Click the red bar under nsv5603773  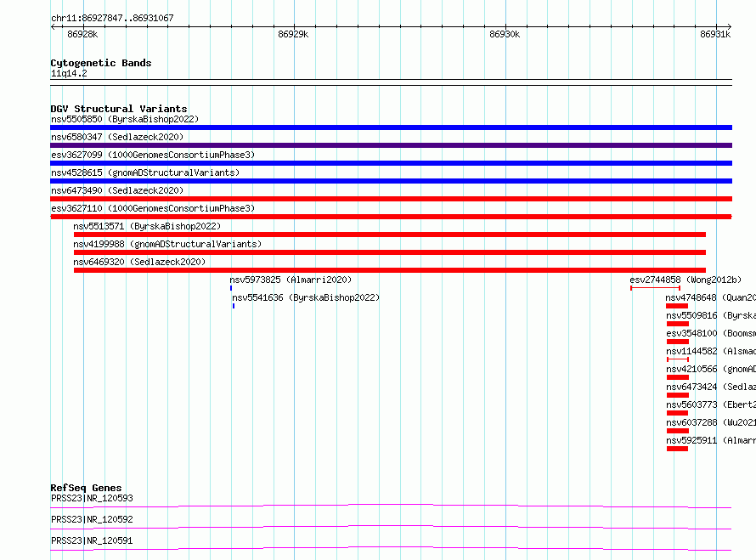pos(677,413)
